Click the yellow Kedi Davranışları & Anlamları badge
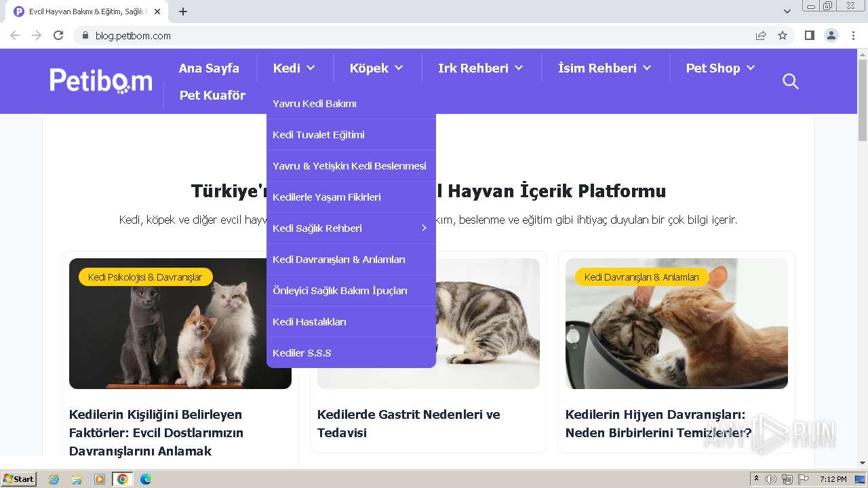The width and height of the screenshot is (868, 488). coord(642,277)
